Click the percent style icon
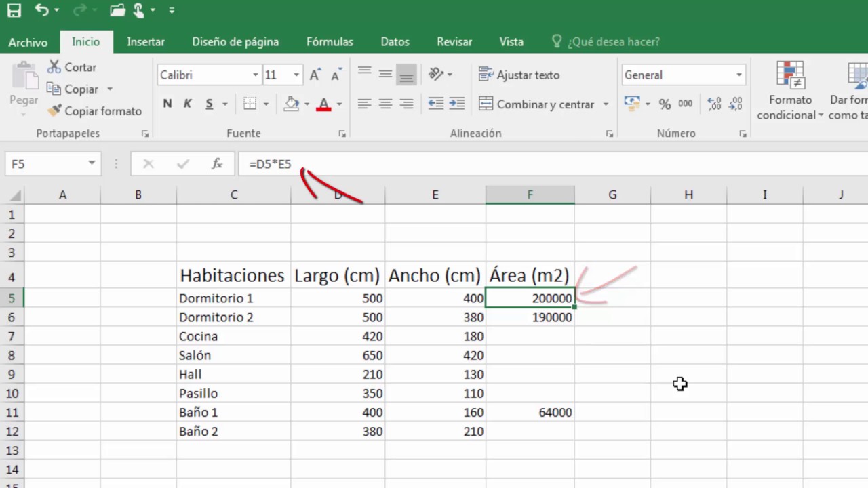The height and width of the screenshot is (488, 868). click(665, 104)
